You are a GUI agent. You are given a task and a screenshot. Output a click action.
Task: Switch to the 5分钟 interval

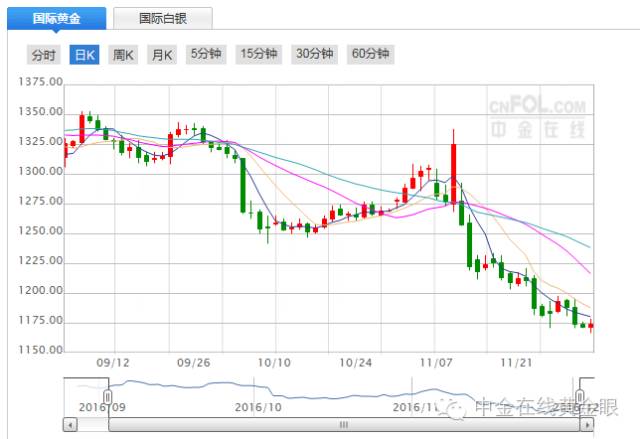coord(206,55)
